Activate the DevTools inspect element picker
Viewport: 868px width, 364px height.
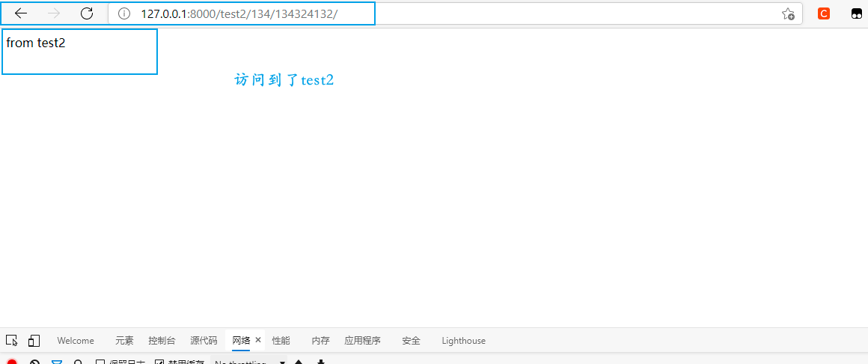[x=12, y=340]
